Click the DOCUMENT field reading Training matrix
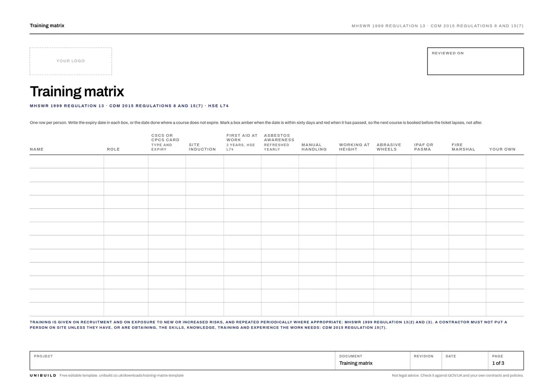This screenshot has width=554, height=392. pyautogui.click(x=372, y=361)
